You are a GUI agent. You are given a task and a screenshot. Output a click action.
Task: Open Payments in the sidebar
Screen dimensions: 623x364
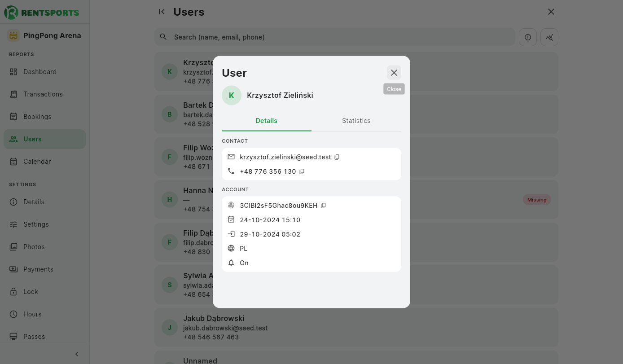pos(44,269)
